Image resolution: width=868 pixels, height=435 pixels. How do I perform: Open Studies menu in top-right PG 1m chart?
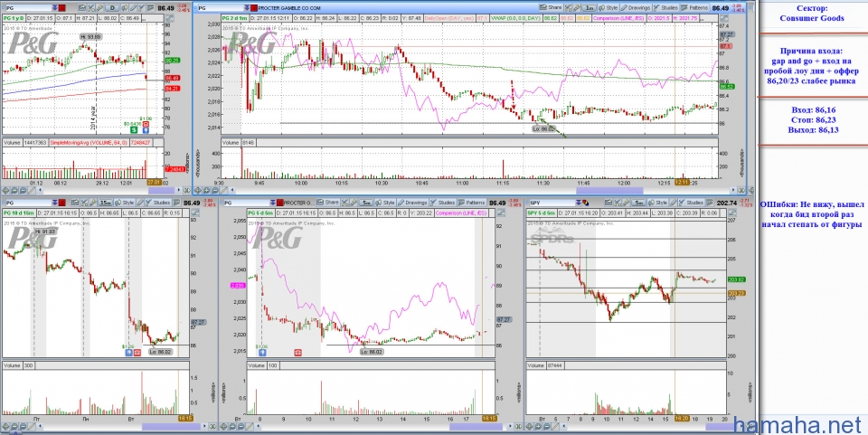(x=665, y=8)
